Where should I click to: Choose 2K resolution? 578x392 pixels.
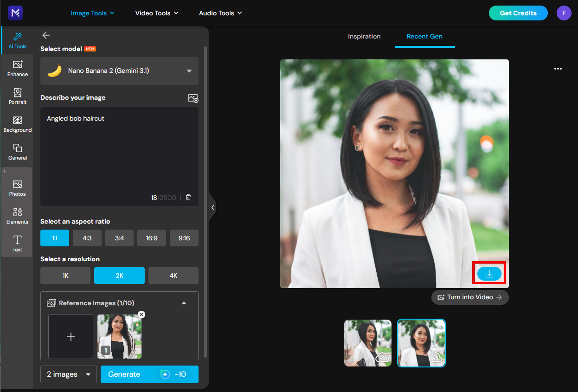[x=119, y=276]
